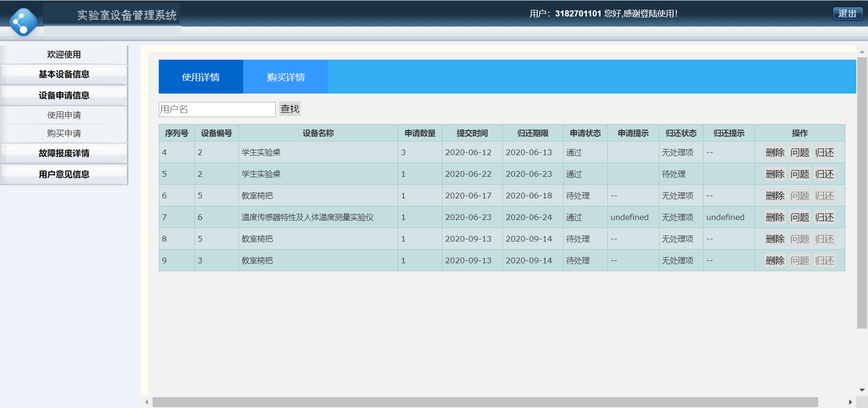Delete the row with 序列号 9
Viewport: 868px width, 408px height.
pyautogui.click(x=775, y=260)
